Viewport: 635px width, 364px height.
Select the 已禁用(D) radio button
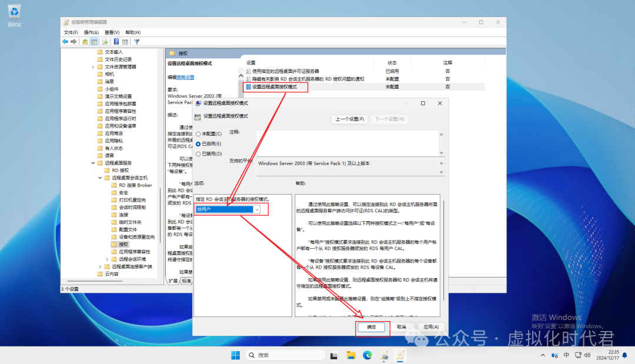(x=198, y=153)
